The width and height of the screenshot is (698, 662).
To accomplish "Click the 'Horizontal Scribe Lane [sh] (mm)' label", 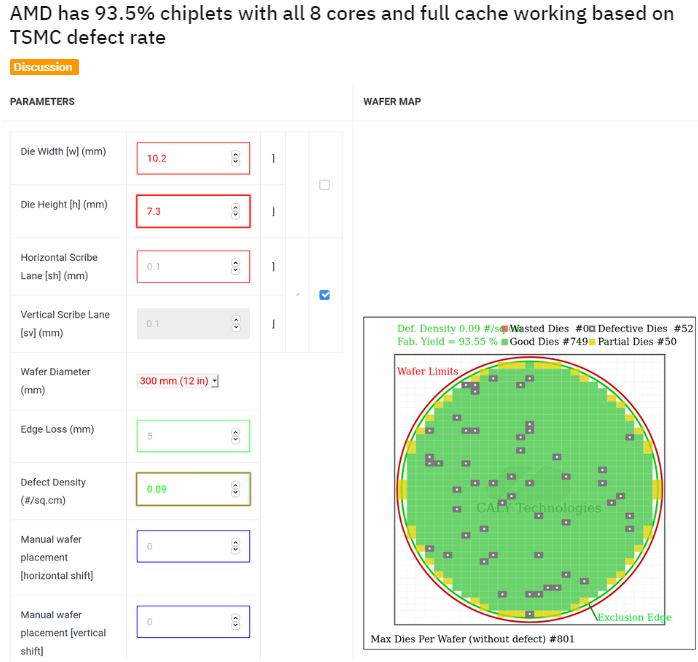I will pos(59,267).
